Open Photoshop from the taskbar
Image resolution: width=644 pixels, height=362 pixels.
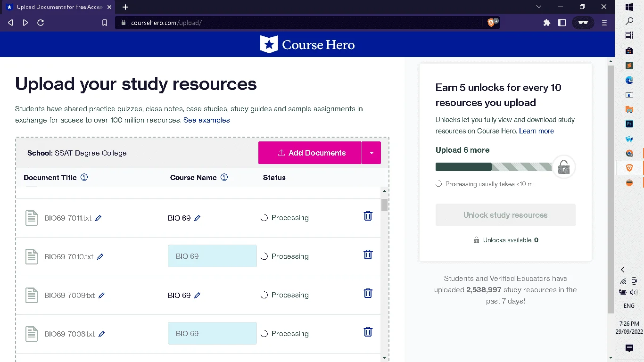coord(629,124)
